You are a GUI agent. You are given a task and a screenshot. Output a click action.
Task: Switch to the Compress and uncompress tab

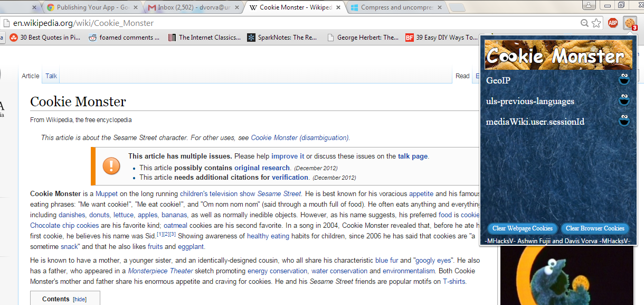395,7
